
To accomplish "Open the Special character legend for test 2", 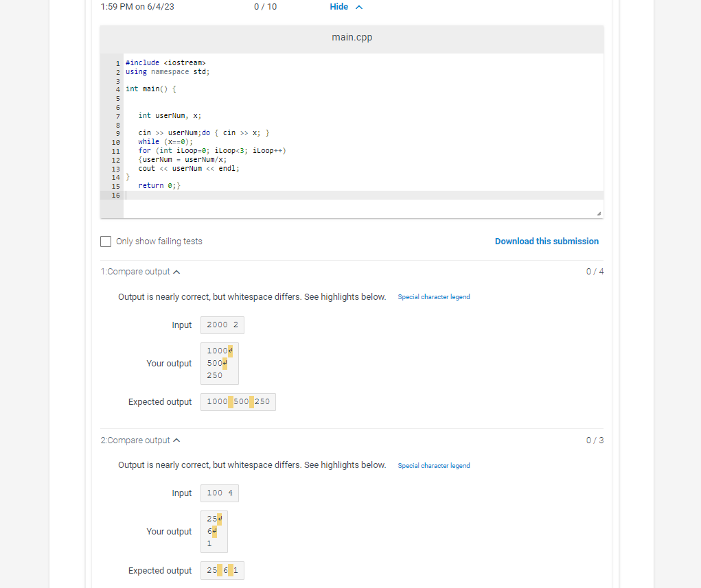I will click(433, 465).
